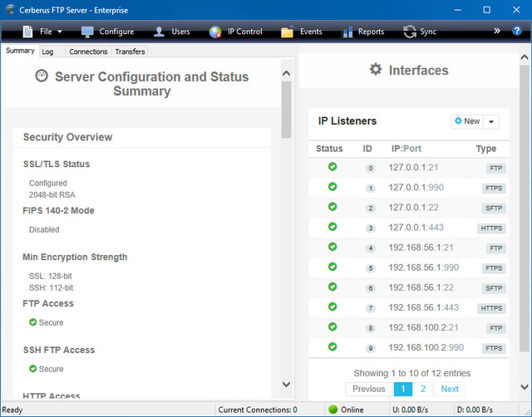Click the Sync toolbar icon
This screenshot has height=417, width=532.
pyautogui.click(x=409, y=32)
